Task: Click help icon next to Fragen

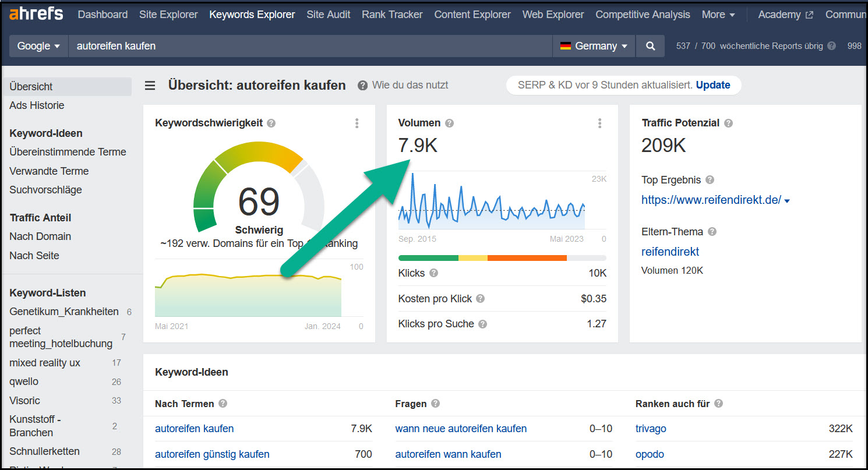Action: pos(435,404)
